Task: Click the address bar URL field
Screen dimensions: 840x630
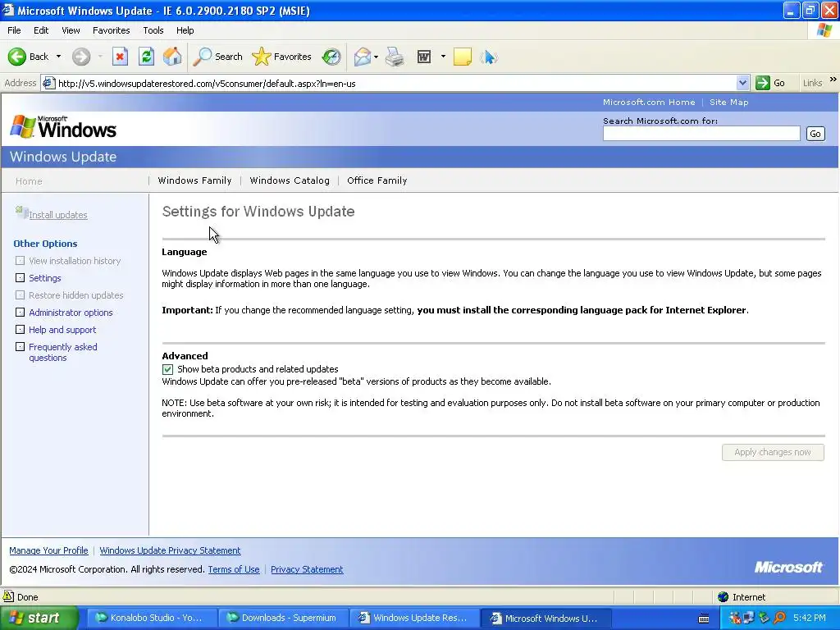Action: pyautogui.click(x=396, y=83)
